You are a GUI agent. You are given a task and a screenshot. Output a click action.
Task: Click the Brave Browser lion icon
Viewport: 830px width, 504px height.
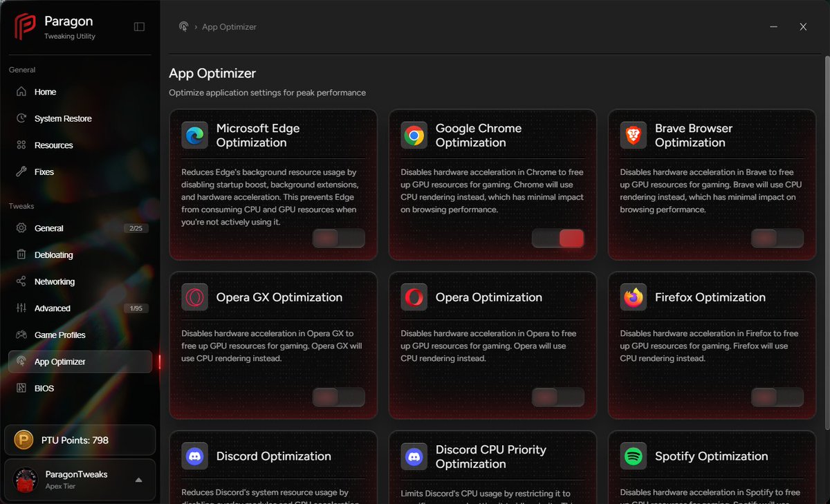pyautogui.click(x=634, y=136)
